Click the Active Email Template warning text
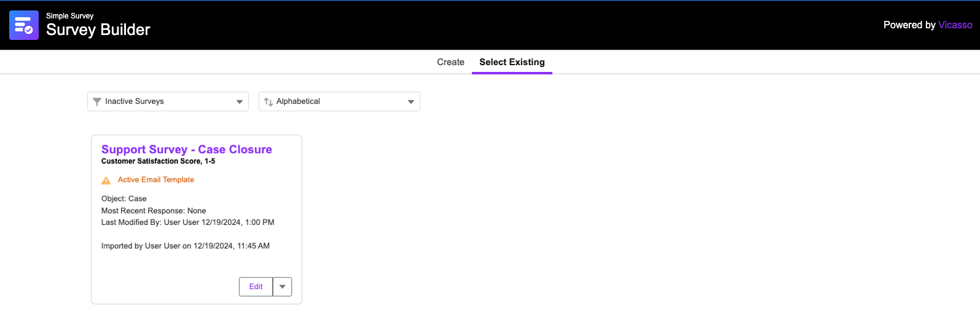 tap(156, 180)
